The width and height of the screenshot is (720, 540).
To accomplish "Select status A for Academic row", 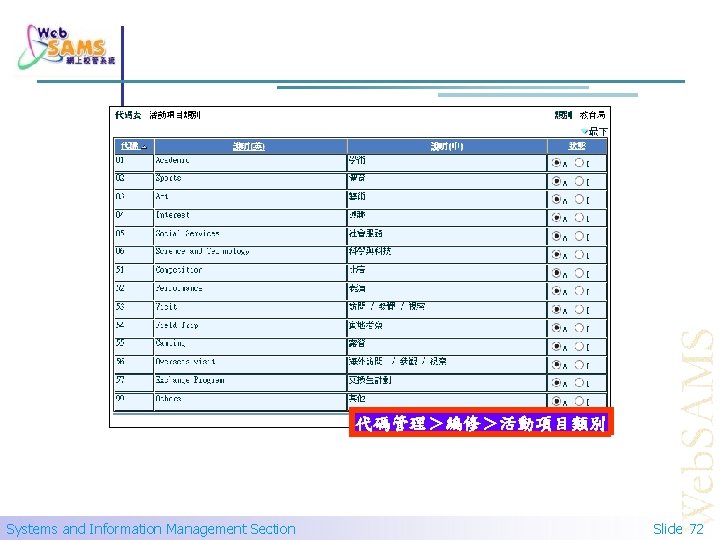I will tap(556, 163).
